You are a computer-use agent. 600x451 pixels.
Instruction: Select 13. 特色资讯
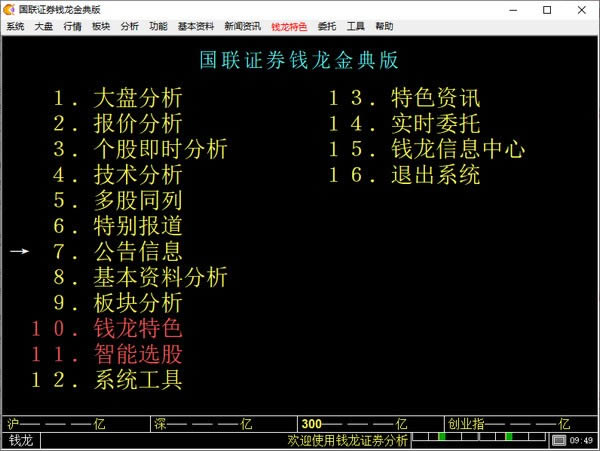click(404, 98)
